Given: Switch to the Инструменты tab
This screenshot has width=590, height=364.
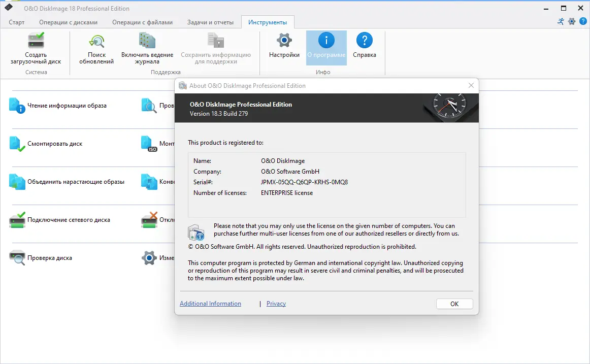Looking at the screenshot, I should [268, 22].
